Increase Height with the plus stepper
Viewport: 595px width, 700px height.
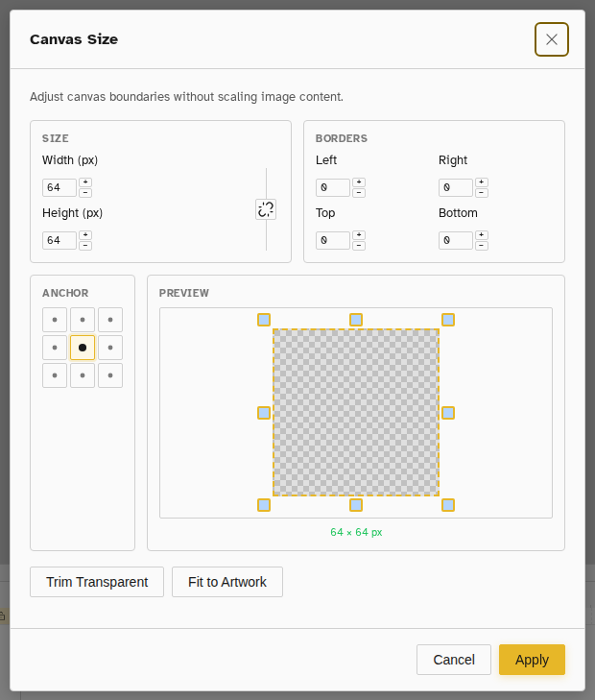click(85, 235)
